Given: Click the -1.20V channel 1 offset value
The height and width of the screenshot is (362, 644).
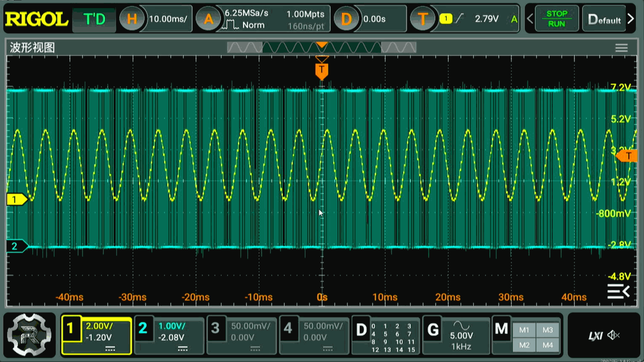Looking at the screenshot, I should pyautogui.click(x=99, y=337).
